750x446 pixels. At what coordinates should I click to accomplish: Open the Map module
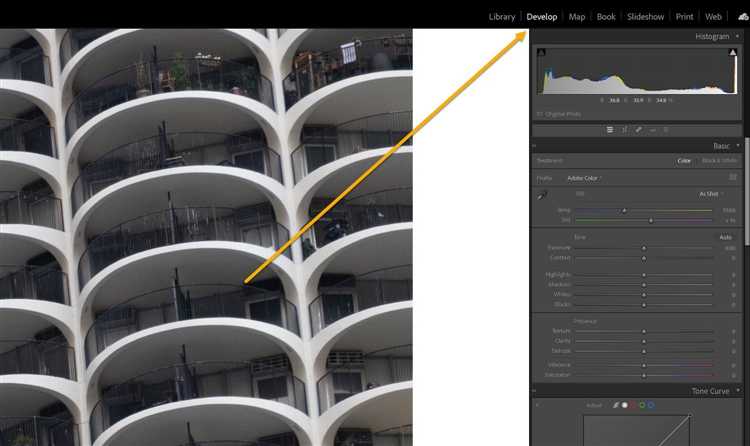[x=576, y=17]
